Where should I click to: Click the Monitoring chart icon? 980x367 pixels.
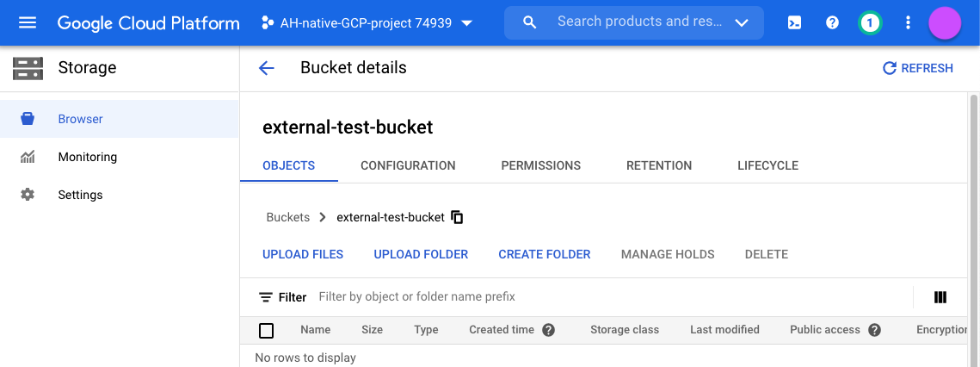coord(28,157)
